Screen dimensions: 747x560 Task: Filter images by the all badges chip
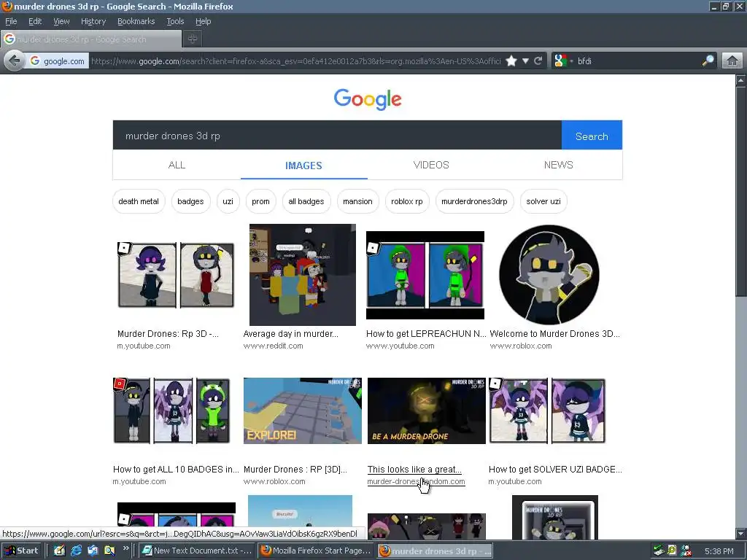coord(306,201)
